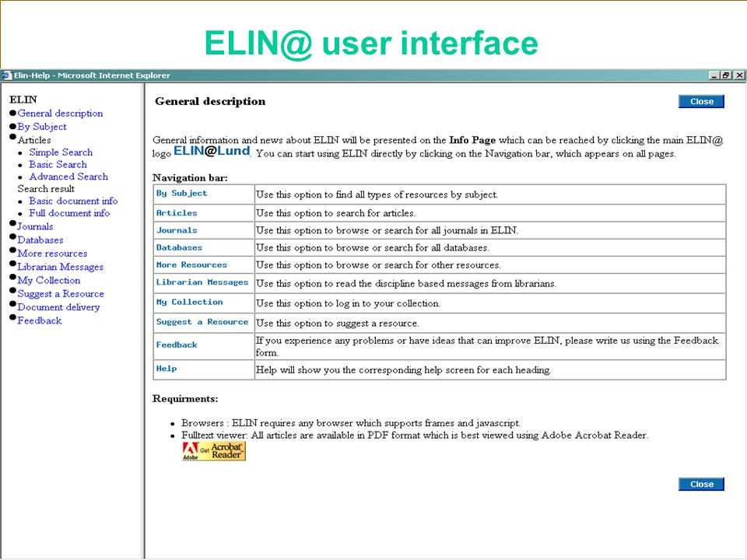Click the 'Search result' sidebar text
Screen dimensions: 747x560
click(46, 188)
